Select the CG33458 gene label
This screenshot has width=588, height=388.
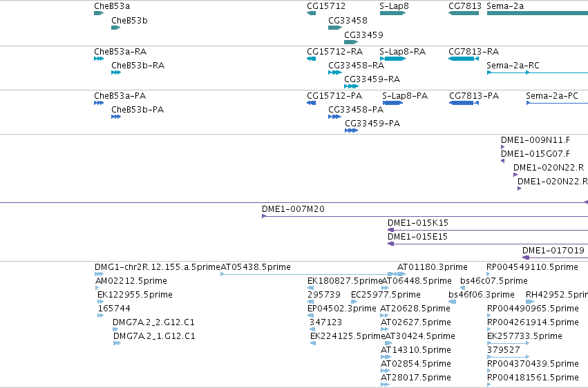click(x=348, y=21)
